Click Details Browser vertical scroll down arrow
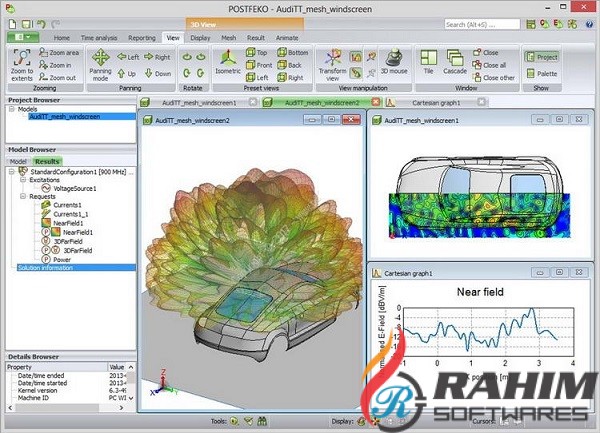Viewport: 600px width, 433px height. [131, 398]
